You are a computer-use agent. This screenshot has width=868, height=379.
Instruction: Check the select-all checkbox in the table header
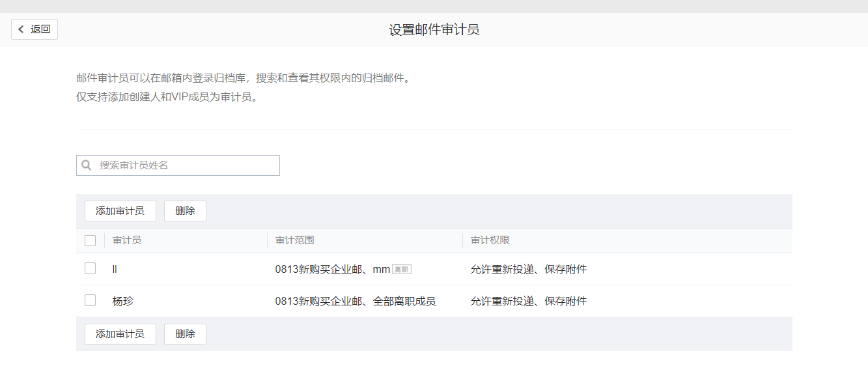(x=90, y=240)
